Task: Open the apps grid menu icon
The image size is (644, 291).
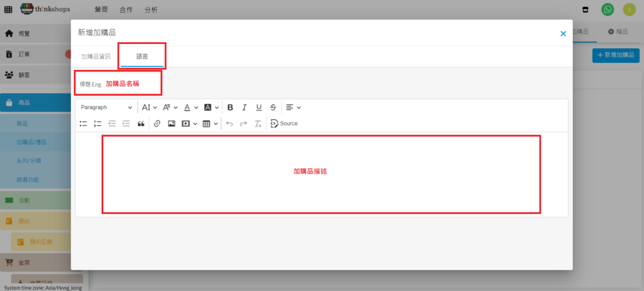Action: (8, 9)
